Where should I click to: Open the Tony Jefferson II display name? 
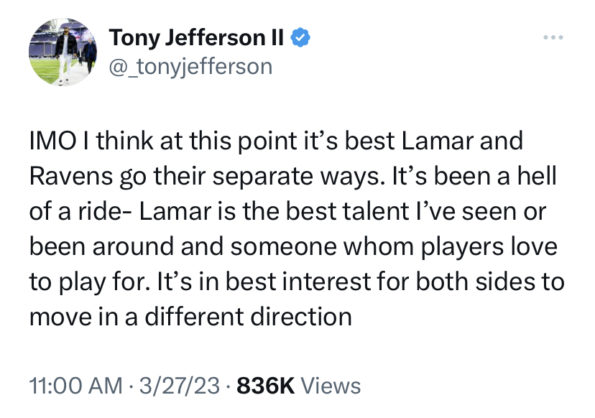coord(196,37)
